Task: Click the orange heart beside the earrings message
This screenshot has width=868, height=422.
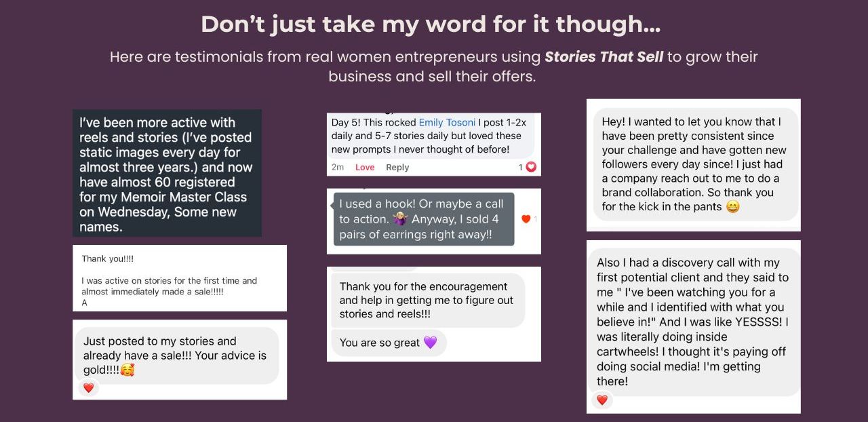Action: coord(526,218)
